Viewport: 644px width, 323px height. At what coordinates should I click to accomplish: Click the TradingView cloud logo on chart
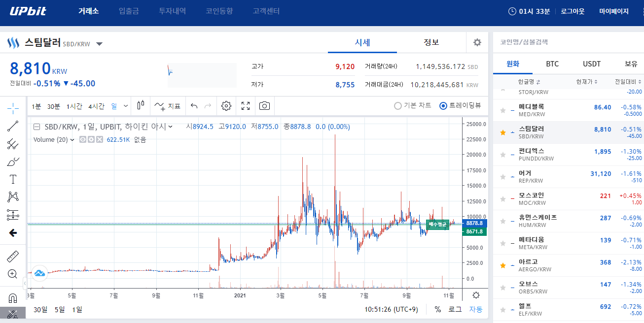tap(39, 273)
